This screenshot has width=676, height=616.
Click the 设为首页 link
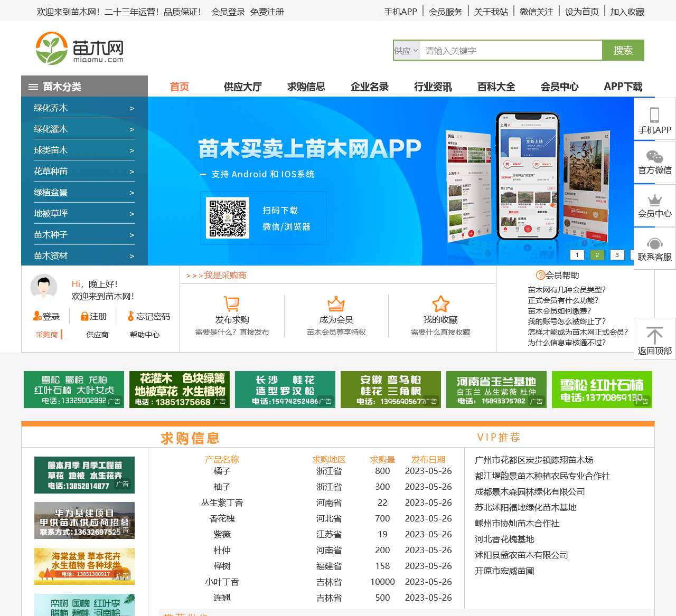pos(582,12)
